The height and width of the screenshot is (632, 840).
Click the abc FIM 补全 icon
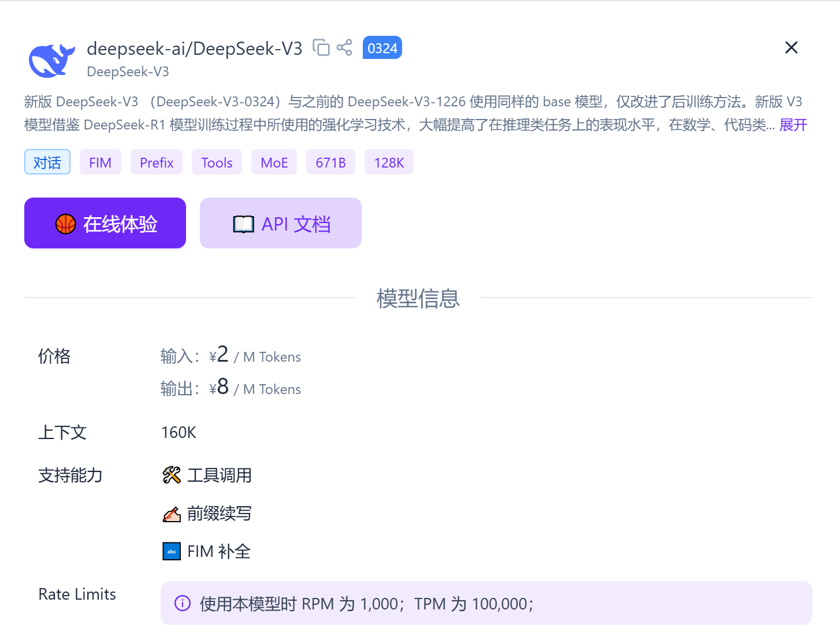pyautogui.click(x=172, y=551)
